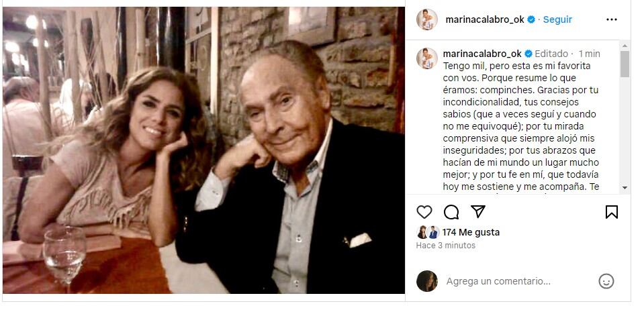Click the post photo of two people

click(203, 150)
